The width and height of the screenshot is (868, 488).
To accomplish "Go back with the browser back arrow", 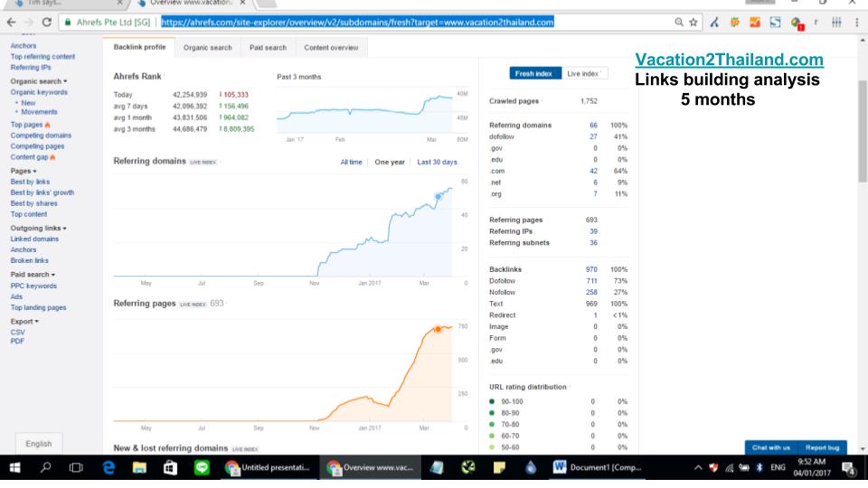I will (11, 23).
